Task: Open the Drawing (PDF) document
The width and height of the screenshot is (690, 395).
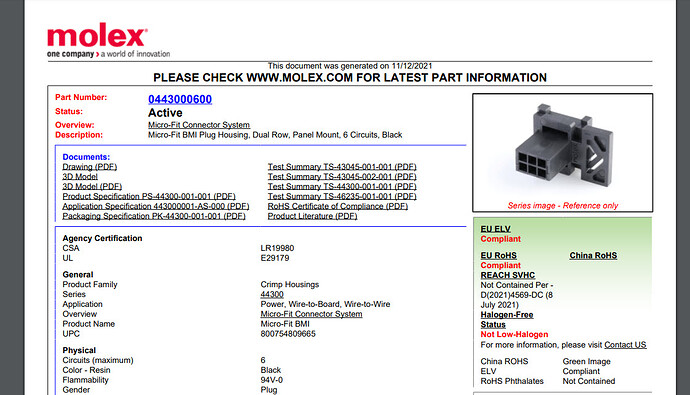Action: coord(90,167)
